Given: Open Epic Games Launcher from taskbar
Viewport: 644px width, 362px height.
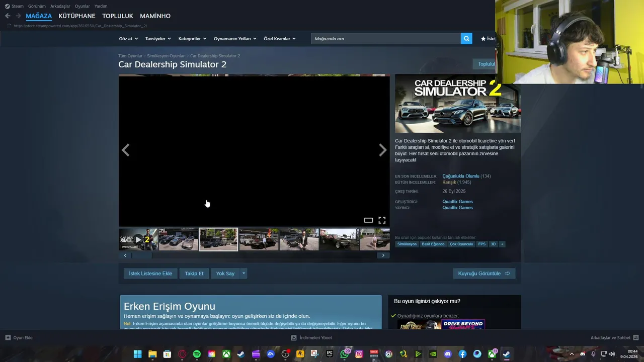Looking at the screenshot, I should [330, 354].
